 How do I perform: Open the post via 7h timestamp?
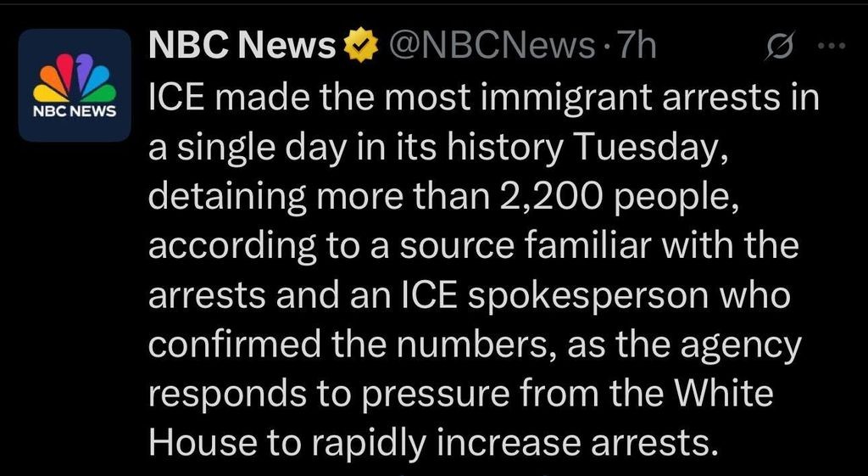tap(637, 46)
